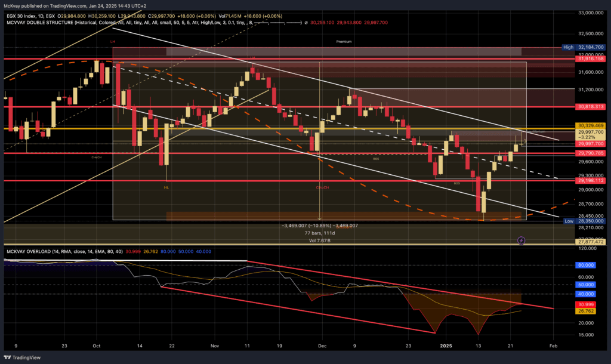Click the yellow 30,329.469 price level tag

coord(588,126)
